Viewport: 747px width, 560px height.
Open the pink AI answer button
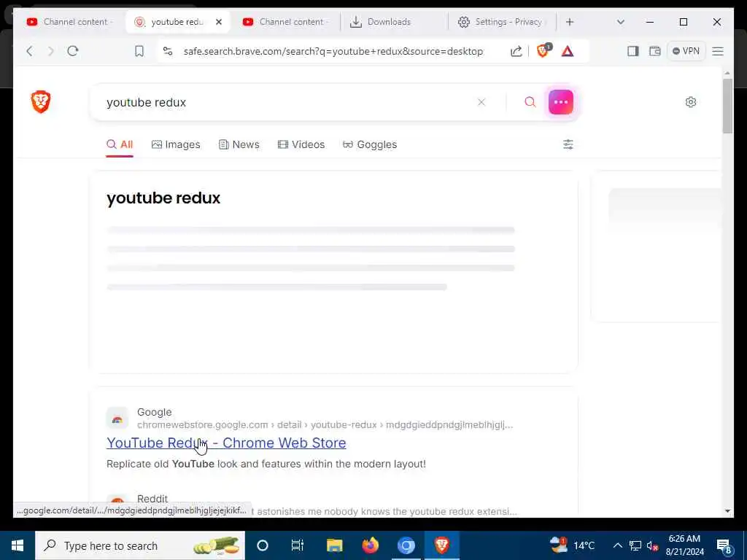pyautogui.click(x=561, y=102)
